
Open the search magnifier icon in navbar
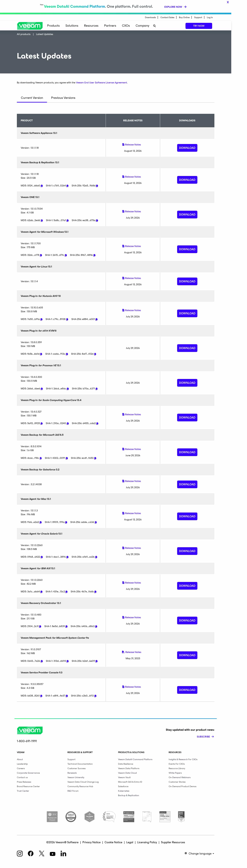click(x=154, y=26)
